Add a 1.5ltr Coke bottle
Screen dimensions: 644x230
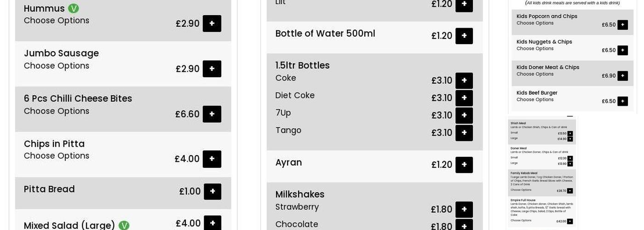(464, 80)
